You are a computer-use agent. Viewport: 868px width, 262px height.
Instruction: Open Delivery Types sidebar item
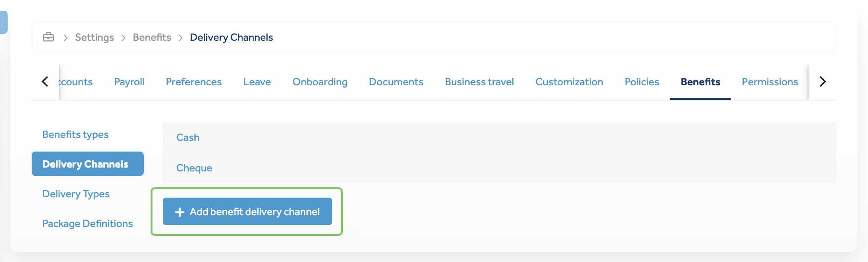[76, 194]
